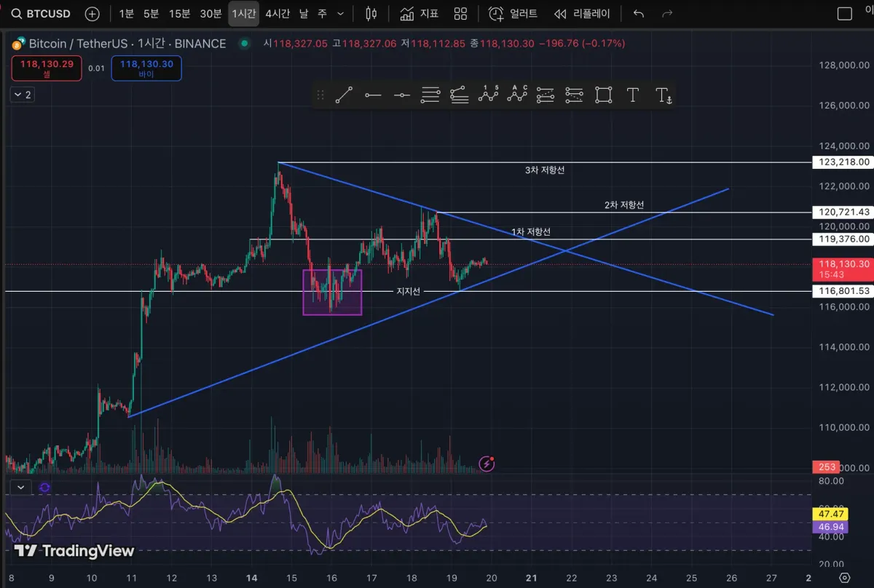Open the candlestick chart type picker
Viewport: 874px width, 588px height.
pyautogui.click(x=371, y=13)
